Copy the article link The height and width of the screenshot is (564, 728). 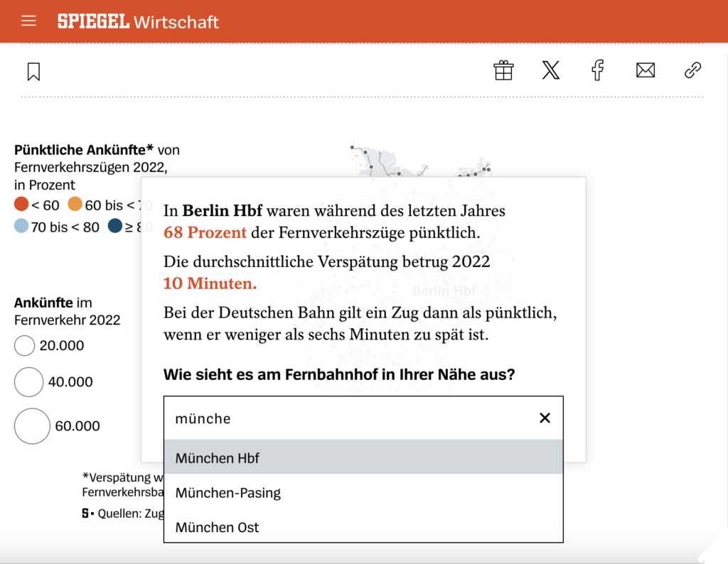692,70
